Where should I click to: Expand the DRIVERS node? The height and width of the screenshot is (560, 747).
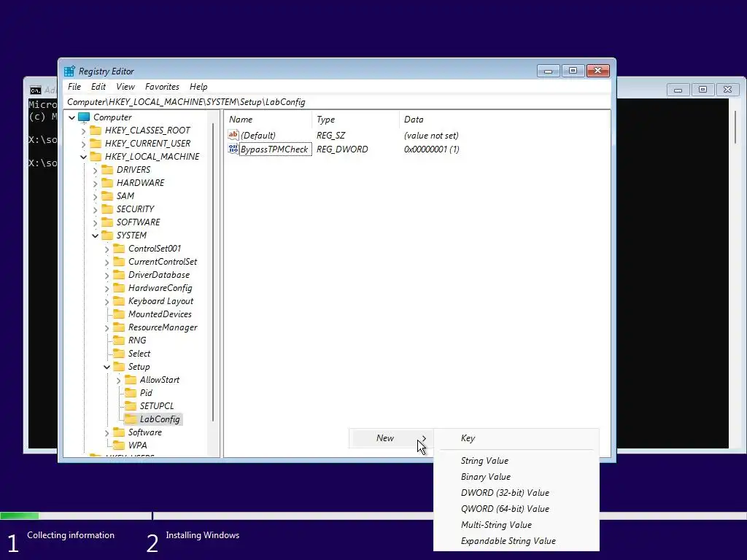tap(95, 170)
